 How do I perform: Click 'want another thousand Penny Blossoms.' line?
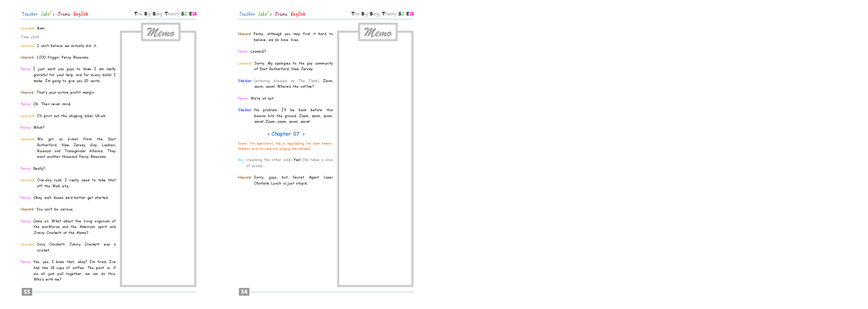pos(72,157)
